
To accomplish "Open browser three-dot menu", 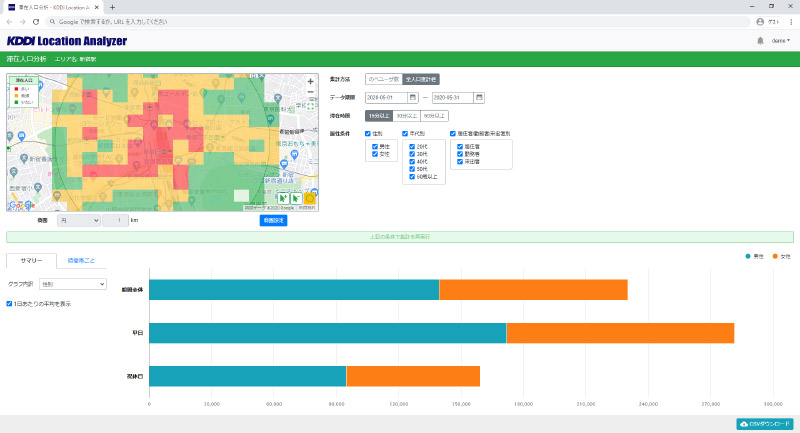I will pos(791,22).
